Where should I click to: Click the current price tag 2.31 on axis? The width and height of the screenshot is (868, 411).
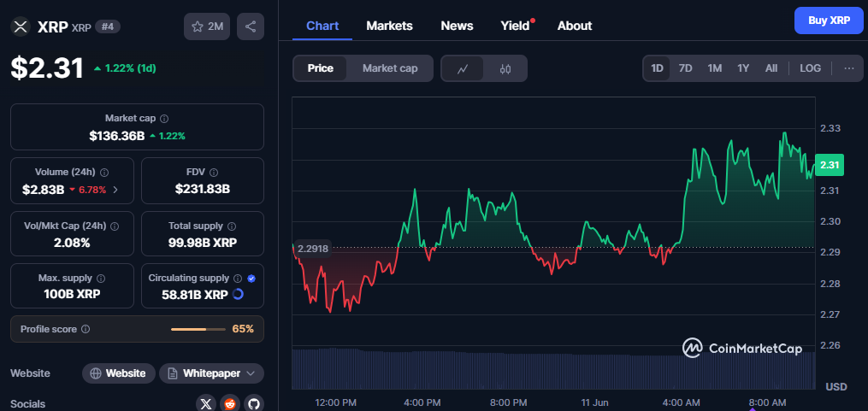830,165
